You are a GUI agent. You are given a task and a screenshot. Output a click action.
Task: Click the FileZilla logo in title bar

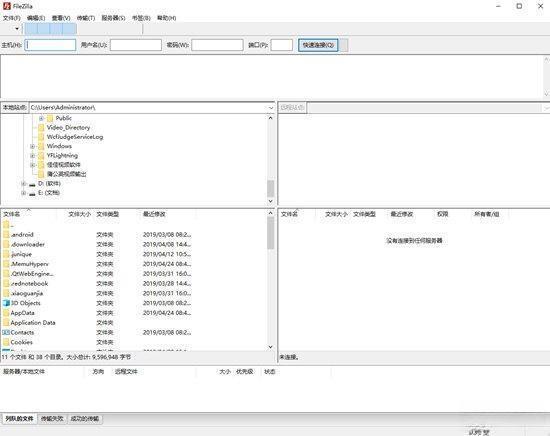click(x=7, y=6)
